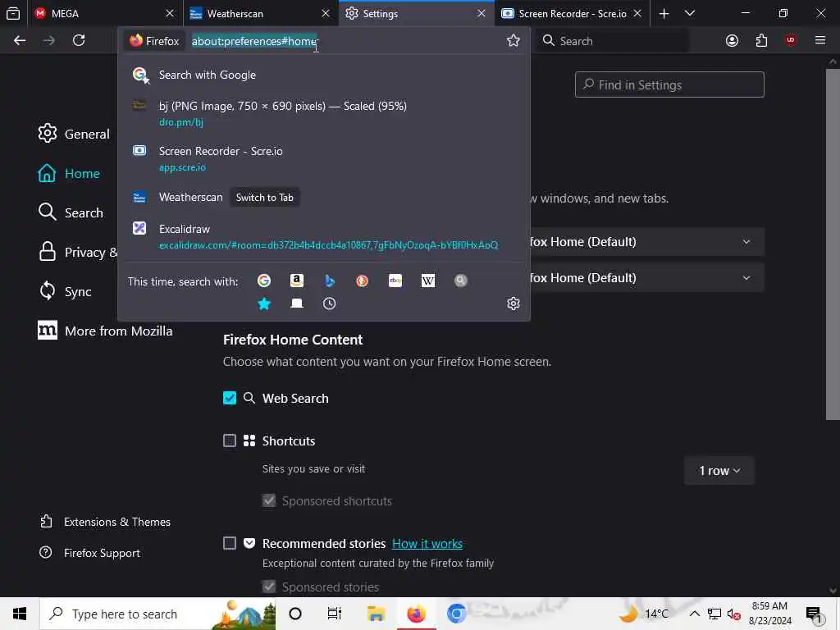List all tabs with the chevron

[x=690, y=13]
